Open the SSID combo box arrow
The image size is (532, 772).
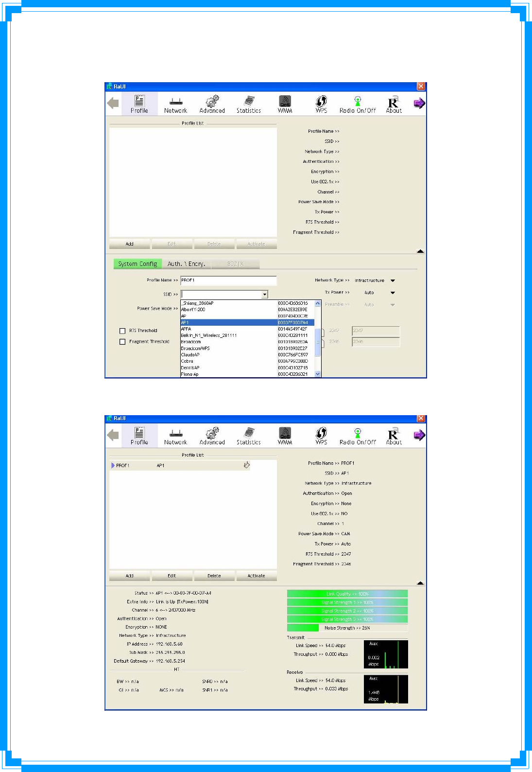click(264, 295)
